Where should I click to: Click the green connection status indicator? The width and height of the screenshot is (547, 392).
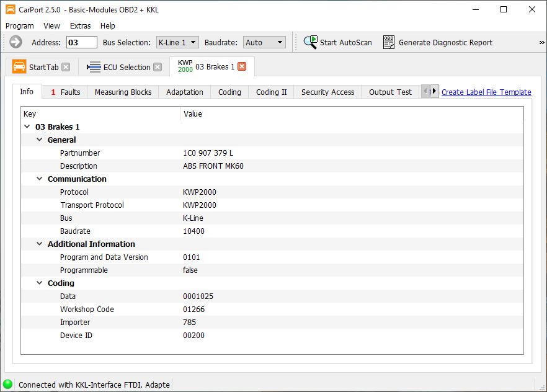(x=7, y=385)
